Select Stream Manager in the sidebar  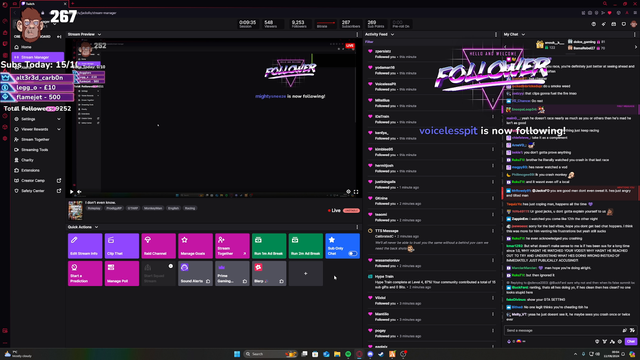tap(38, 57)
